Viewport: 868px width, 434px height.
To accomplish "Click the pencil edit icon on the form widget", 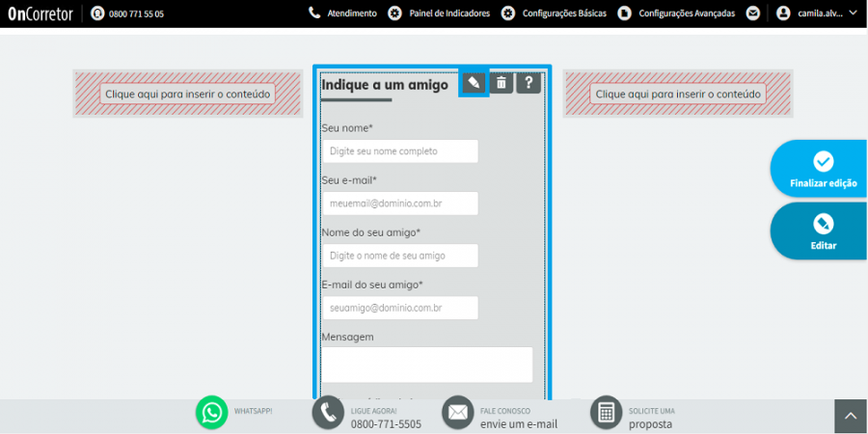I will click(474, 83).
